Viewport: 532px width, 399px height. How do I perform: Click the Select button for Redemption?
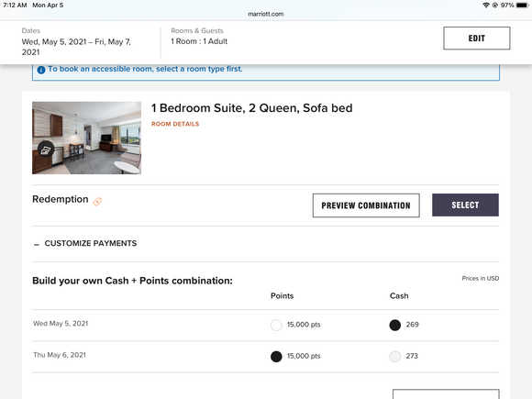tap(465, 205)
